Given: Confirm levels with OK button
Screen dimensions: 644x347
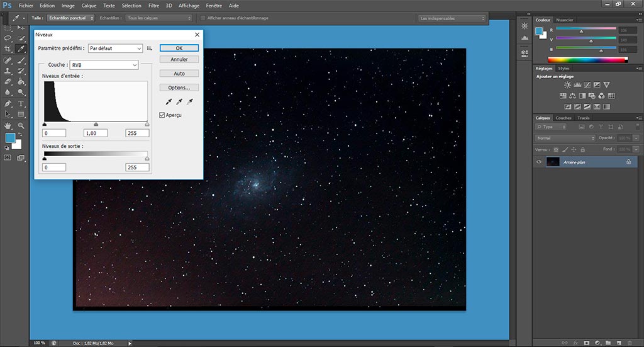Looking at the screenshot, I should (179, 48).
